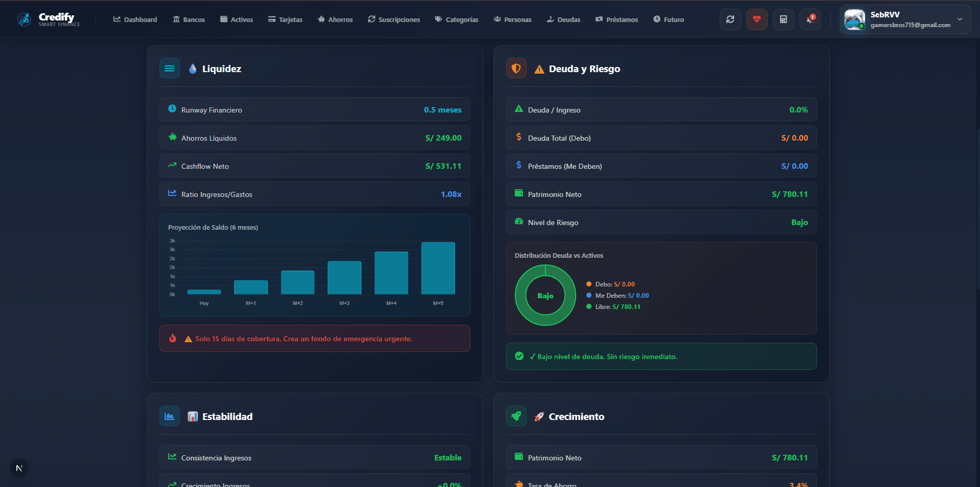The width and height of the screenshot is (980, 487).
Task: Select the Liquidez panel waves icon
Action: pyautogui.click(x=169, y=68)
